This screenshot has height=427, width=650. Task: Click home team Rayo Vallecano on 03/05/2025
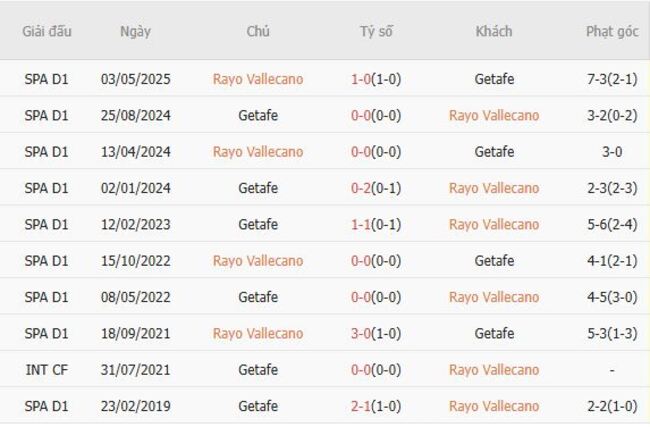(258, 79)
